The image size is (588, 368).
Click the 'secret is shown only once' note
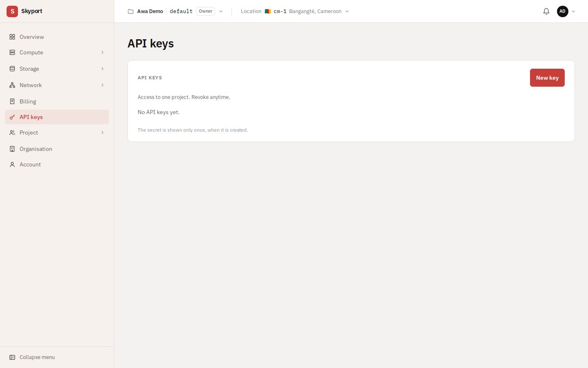(193, 130)
